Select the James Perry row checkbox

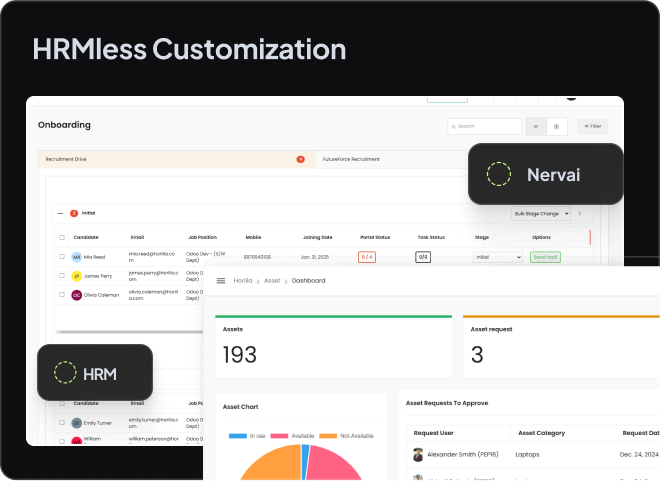[x=62, y=276]
